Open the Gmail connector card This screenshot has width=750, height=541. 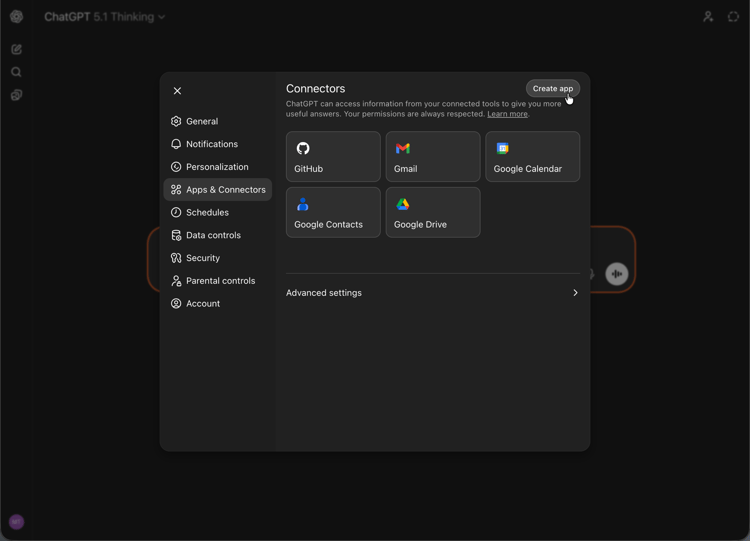point(433,156)
